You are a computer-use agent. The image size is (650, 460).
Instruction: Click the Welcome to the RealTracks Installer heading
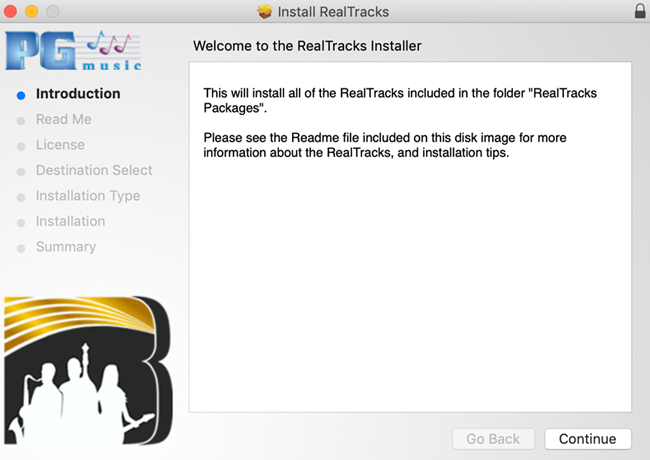pos(307,46)
